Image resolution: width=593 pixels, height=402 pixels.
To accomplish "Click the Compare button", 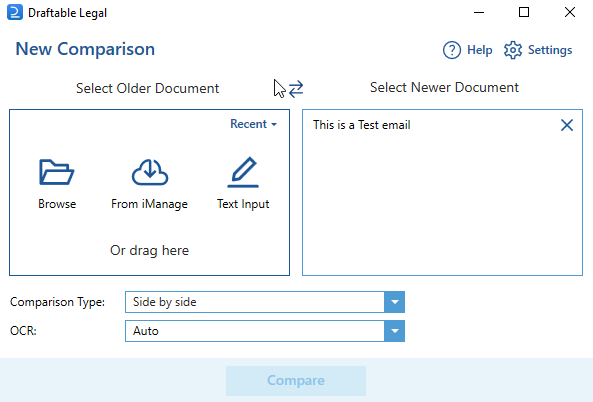I will (296, 380).
